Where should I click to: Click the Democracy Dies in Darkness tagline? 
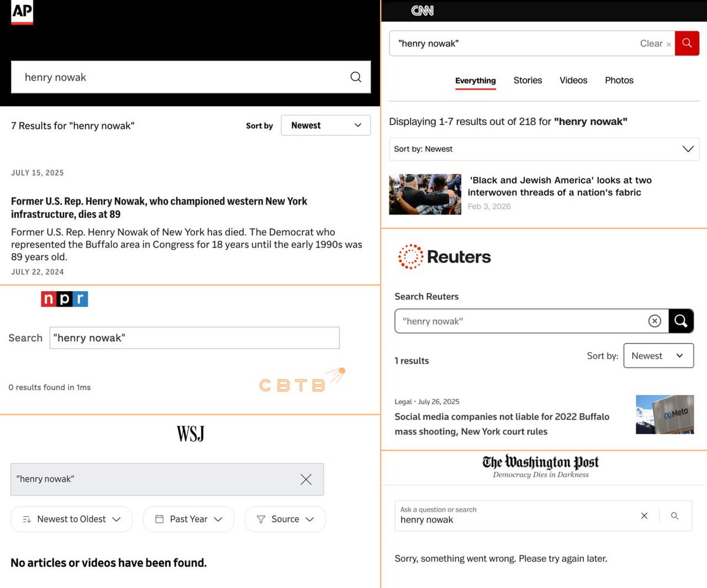[541, 474]
